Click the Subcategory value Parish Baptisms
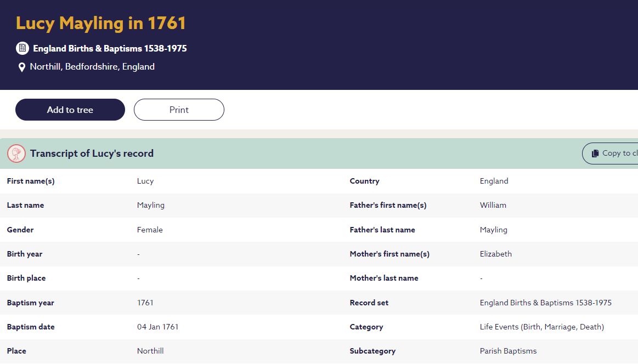 pos(508,351)
